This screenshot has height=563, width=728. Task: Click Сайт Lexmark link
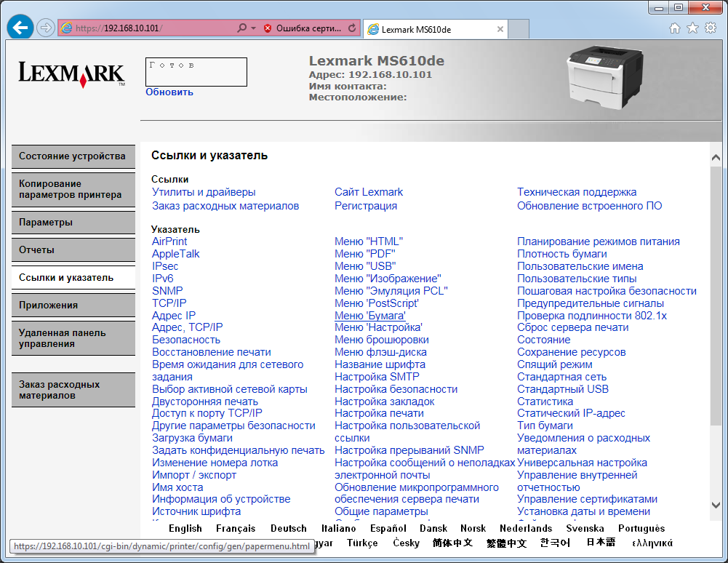click(369, 192)
